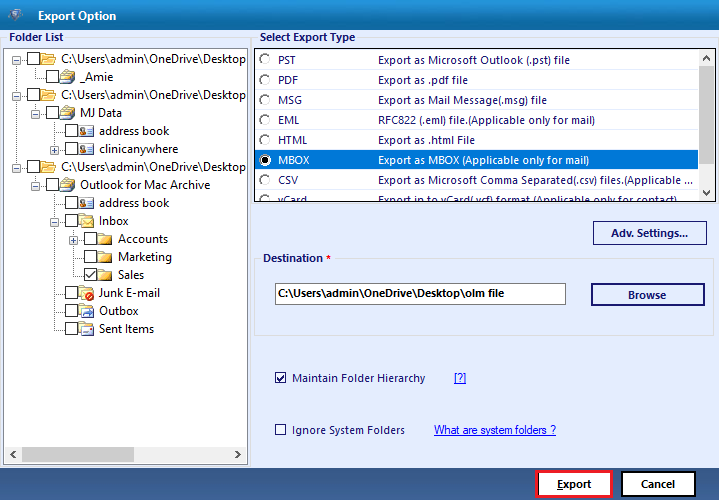Click the _Amie mailbox icon
This screenshot has width=719, height=500.
(x=67, y=77)
